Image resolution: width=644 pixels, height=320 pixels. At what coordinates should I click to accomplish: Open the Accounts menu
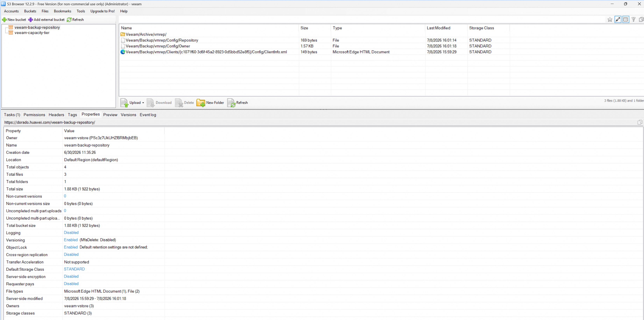(x=11, y=11)
